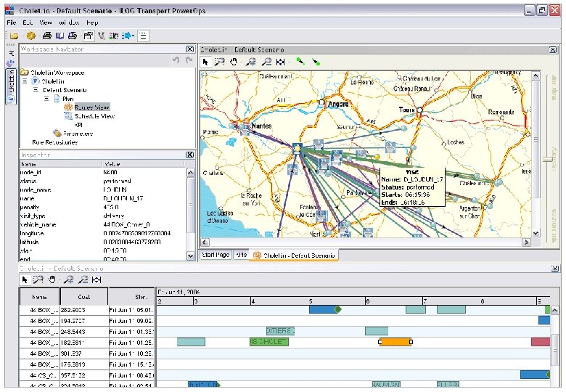
Task: Click the Gantt zoom out magnifier
Action: (x=83, y=279)
